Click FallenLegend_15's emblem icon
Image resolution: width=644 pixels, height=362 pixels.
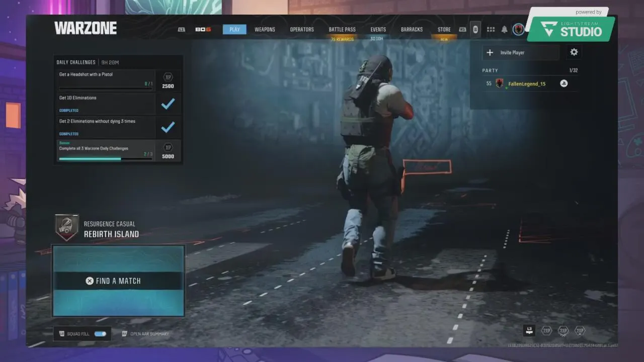[499, 83]
